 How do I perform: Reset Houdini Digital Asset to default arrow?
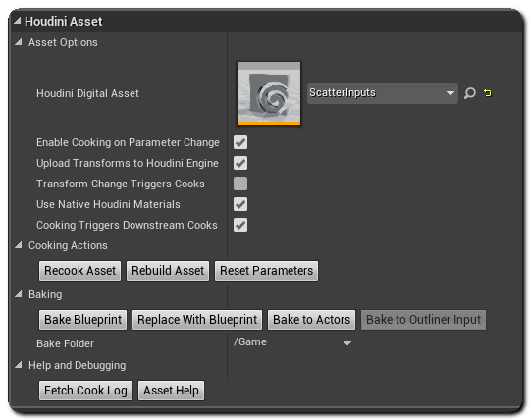pos(488,93)
